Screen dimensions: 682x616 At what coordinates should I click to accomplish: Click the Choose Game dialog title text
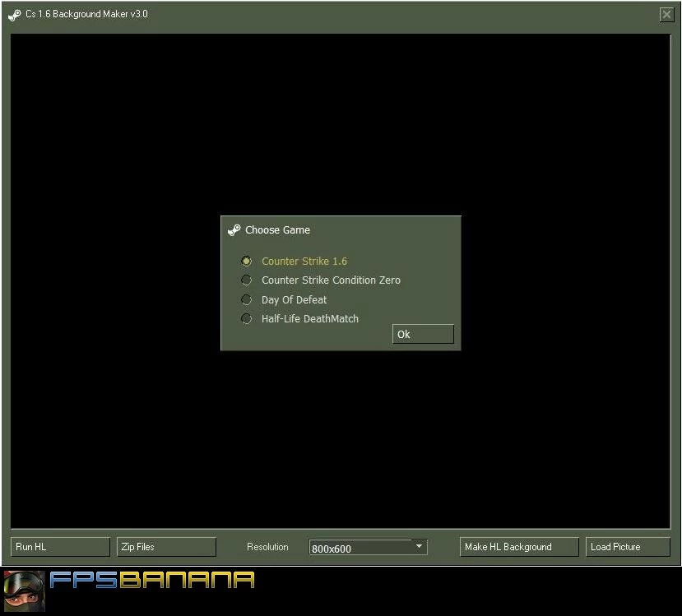[x=277, y=230]
